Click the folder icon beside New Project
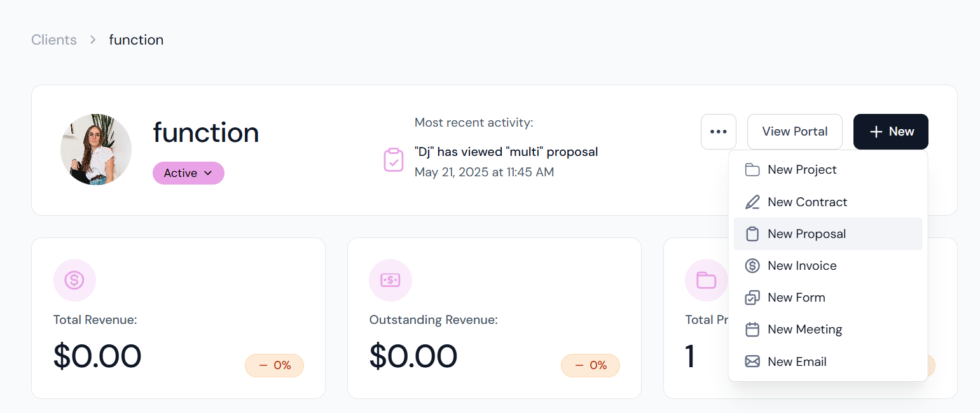 pyautogui.click(x=752, y=170)
